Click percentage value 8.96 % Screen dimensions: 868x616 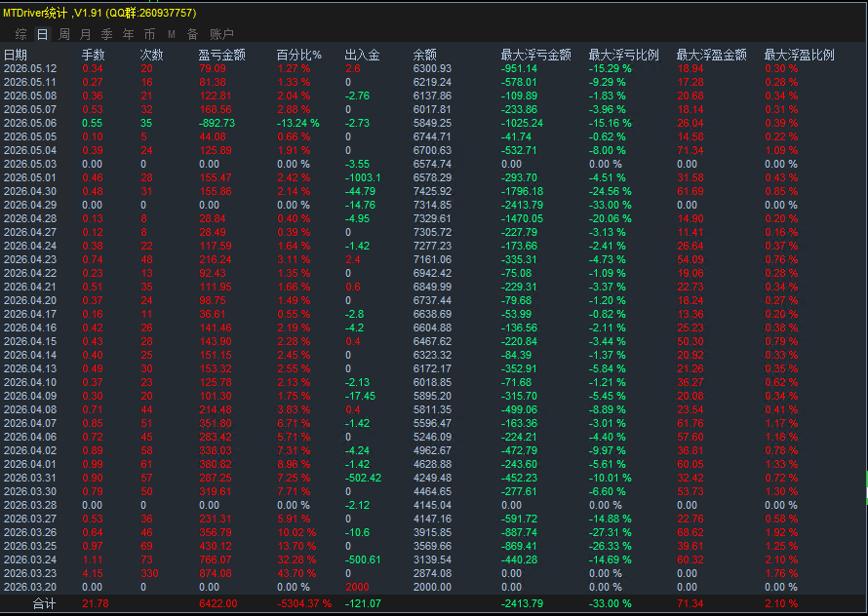(x=294, y=464)
